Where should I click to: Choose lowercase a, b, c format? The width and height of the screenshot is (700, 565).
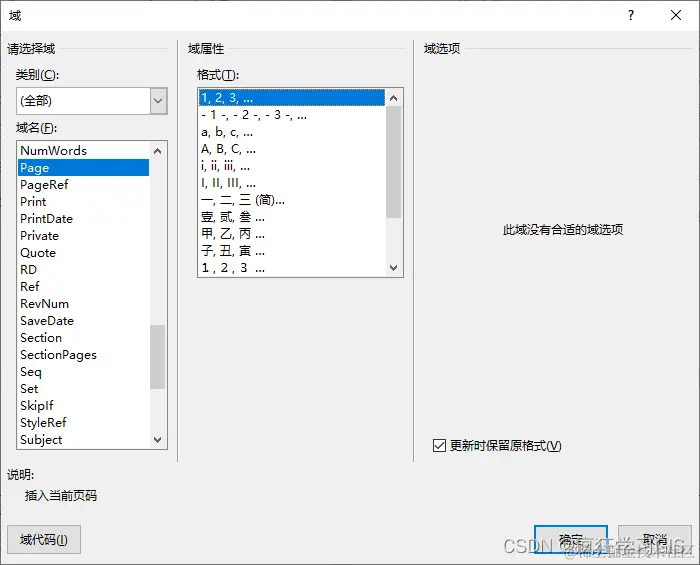tap(292, 132)
